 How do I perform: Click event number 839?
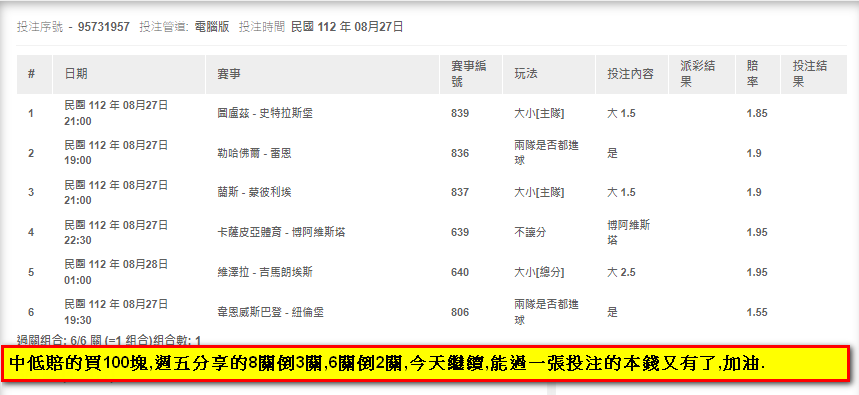pos(460,113)
